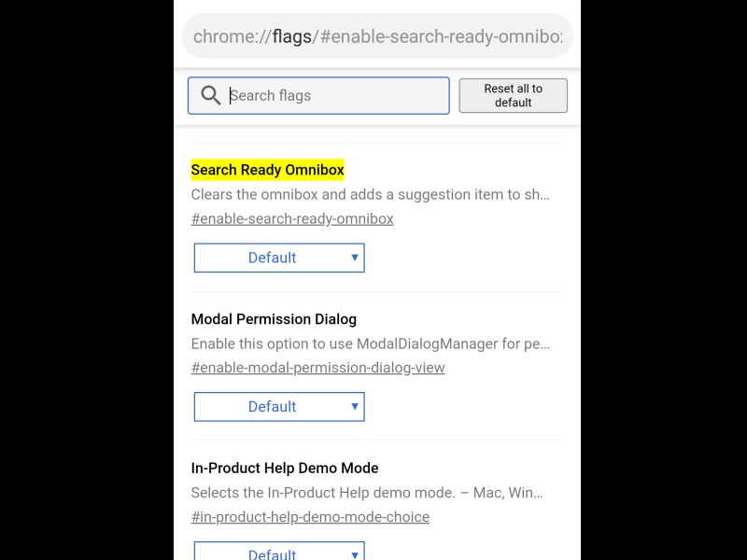Open the Default dropdown for Modal Permission Dialog

click(278, 406)
